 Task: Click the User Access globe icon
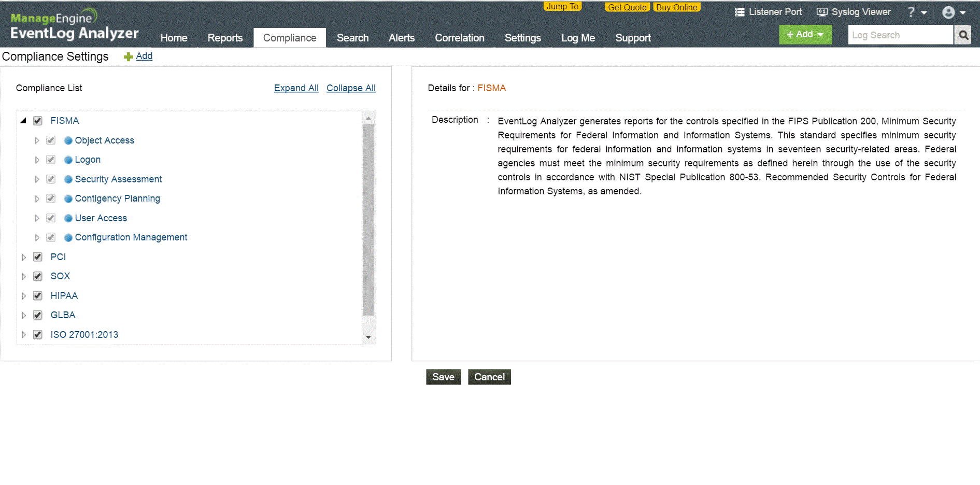(x=68, y=218)
